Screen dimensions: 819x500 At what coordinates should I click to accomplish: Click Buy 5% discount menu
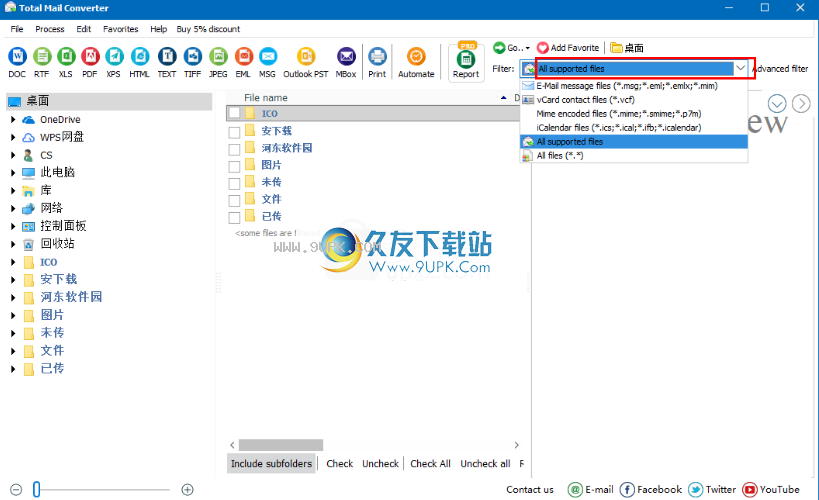208,29
